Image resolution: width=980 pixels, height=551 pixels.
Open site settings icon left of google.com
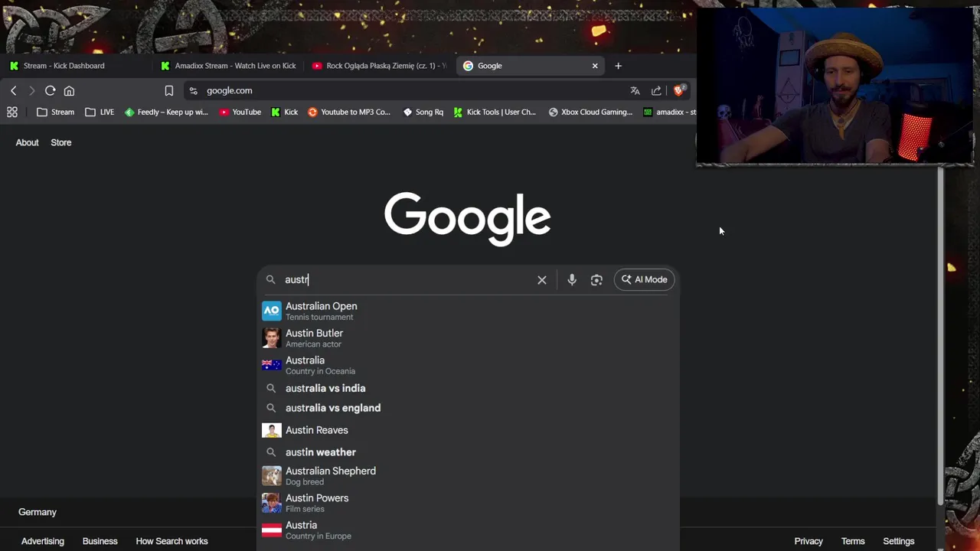coord(193,90)
